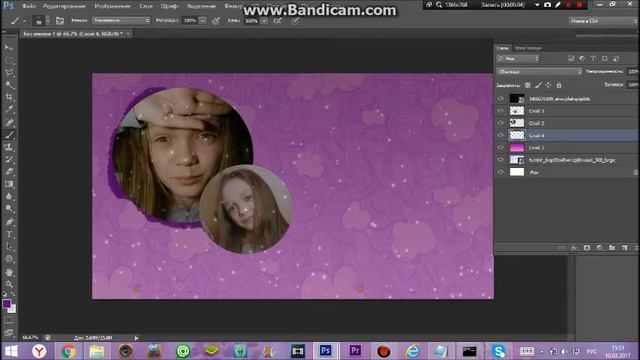The image size is (640, 360).
Task: Add a layer mask icon
Action: (x=587, y=248)
